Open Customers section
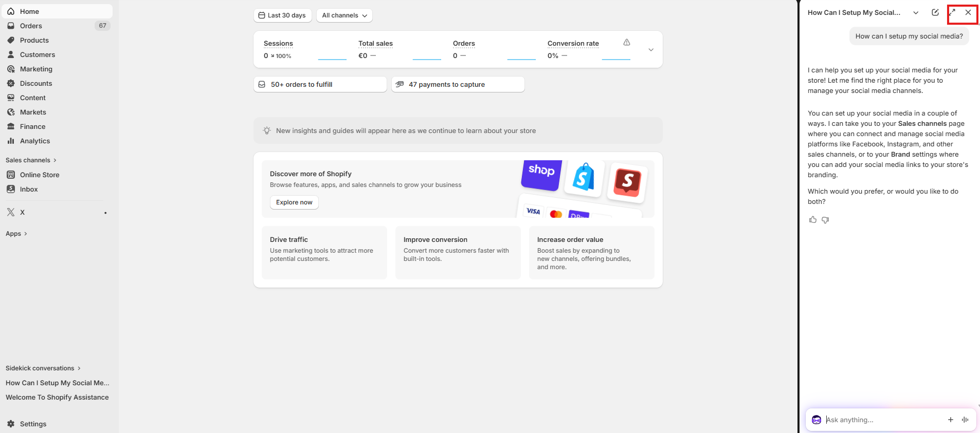 (x=57, y=54)
